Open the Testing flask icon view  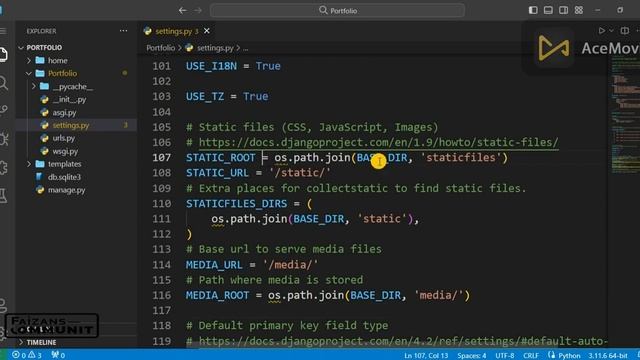coord(3,196)
